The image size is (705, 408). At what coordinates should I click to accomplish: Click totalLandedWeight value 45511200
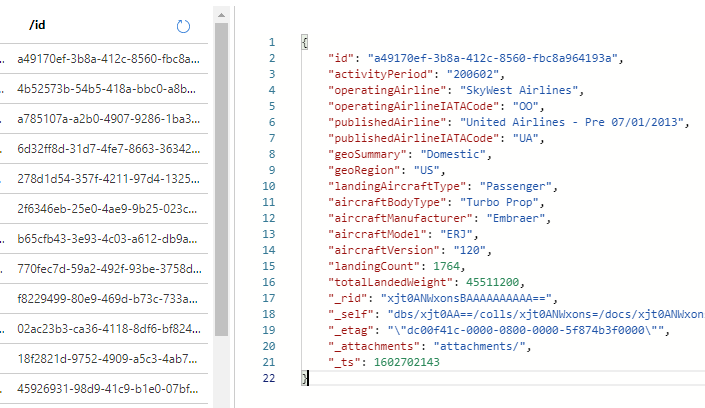pyautogui.click(x=492, y=282)
